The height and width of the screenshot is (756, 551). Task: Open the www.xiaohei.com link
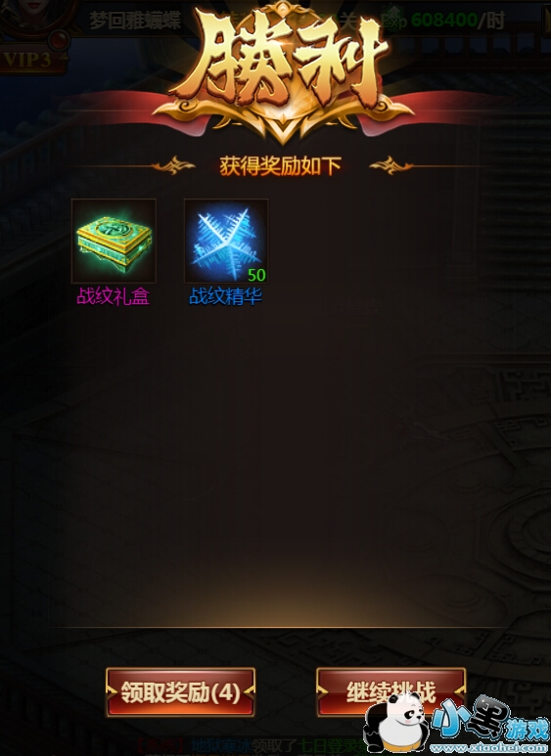489,748
